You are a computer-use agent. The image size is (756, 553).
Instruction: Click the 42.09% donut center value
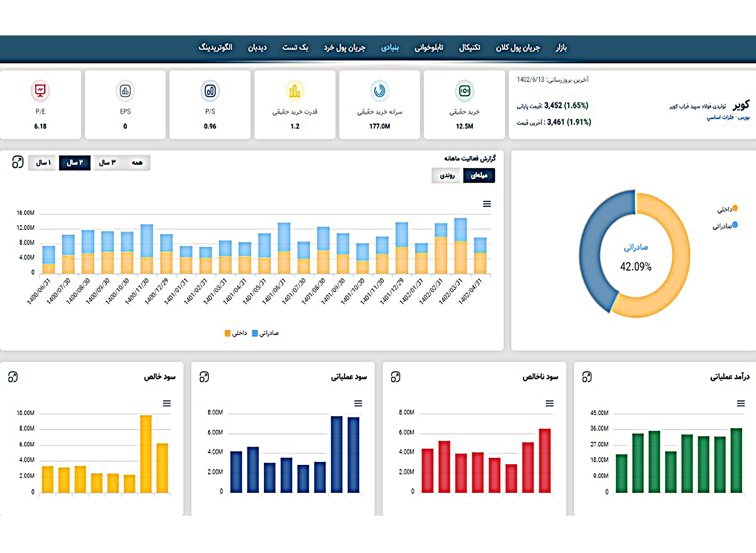point(636,267)
